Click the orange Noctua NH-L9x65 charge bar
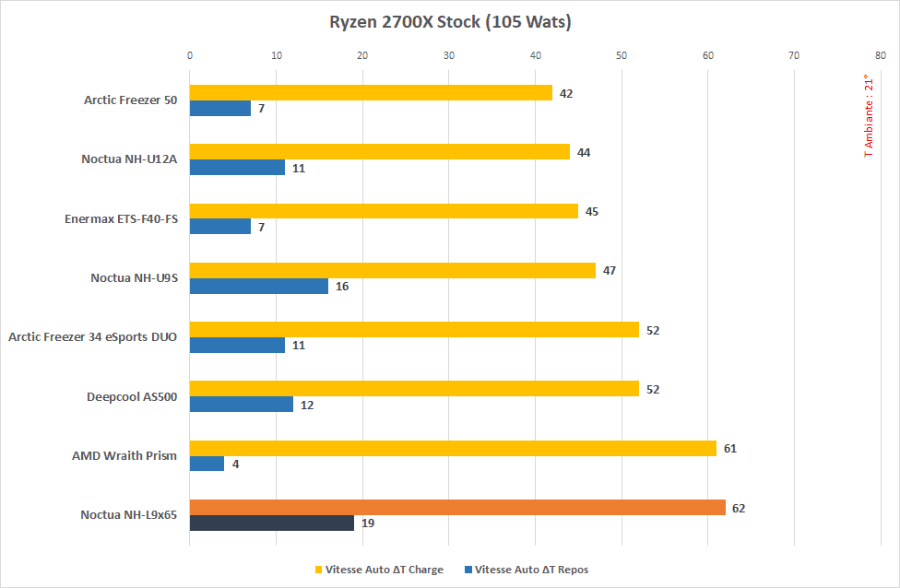 pos(457,507)
